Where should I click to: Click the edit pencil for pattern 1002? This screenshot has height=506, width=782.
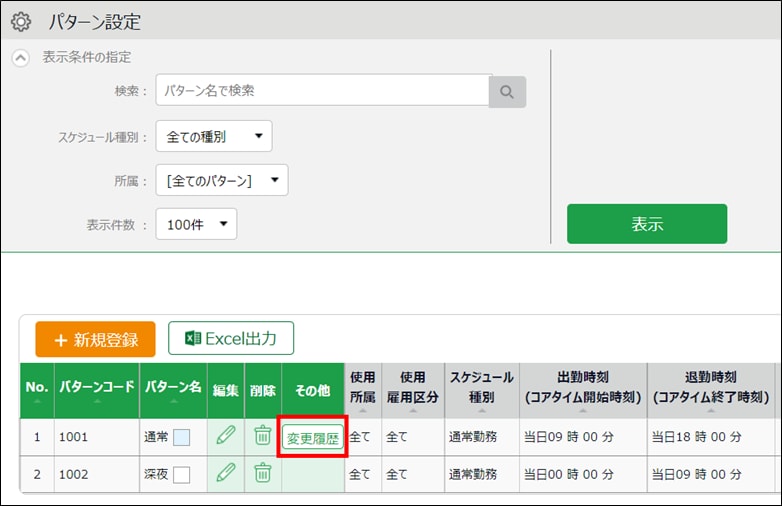click(226, 473)
